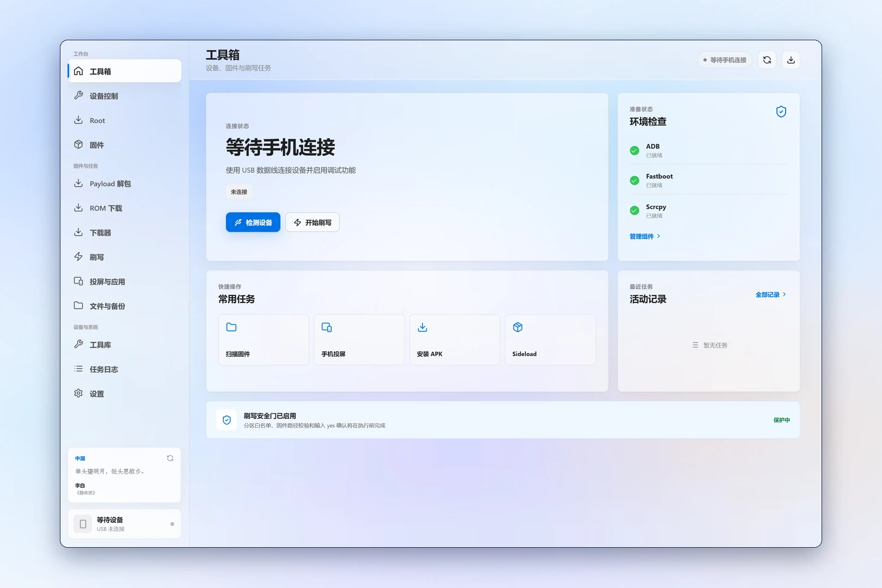The image size is (882, 588).
Task: Open the 安装 APK quick task card
Action: [455, 340]
